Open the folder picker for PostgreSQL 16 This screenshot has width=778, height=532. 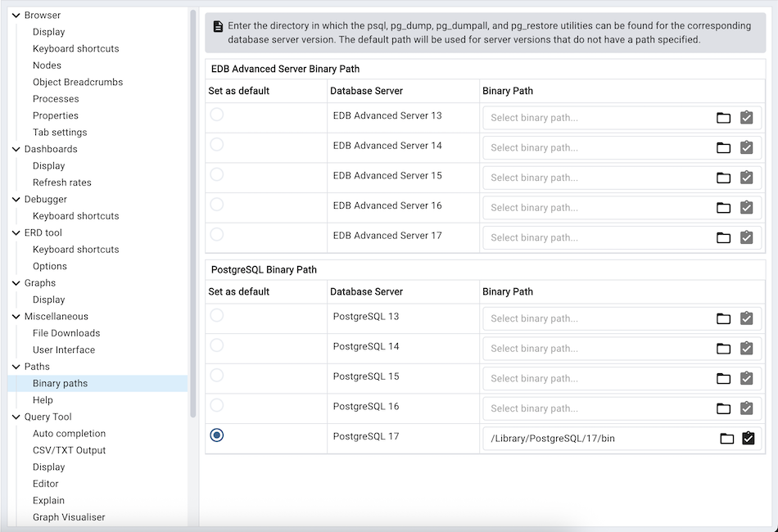[723, 408]
